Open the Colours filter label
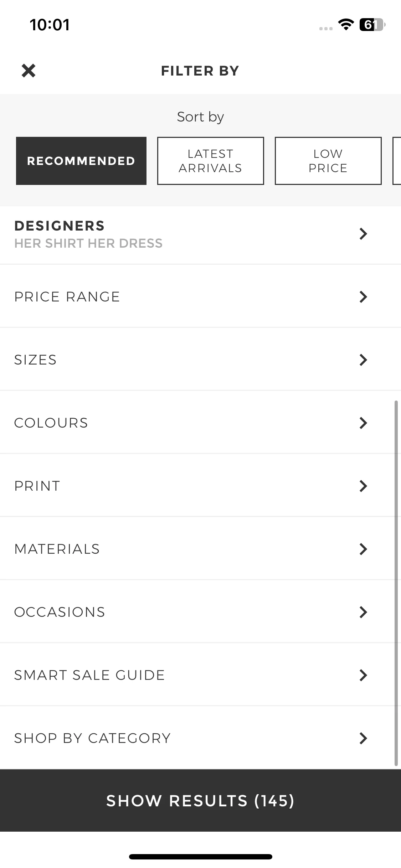The height and width of the screenshot is (868, 401). [51, 423]
